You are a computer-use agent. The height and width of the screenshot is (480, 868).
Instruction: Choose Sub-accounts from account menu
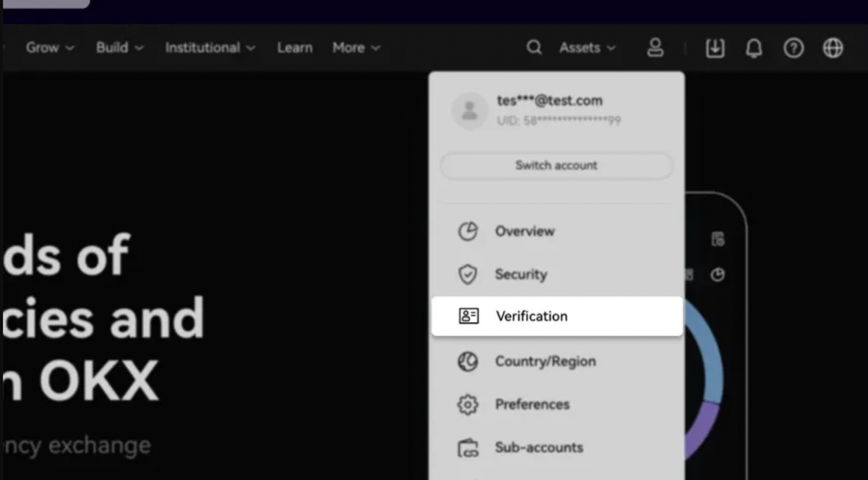pyautogui.click(x=539, y=447)
